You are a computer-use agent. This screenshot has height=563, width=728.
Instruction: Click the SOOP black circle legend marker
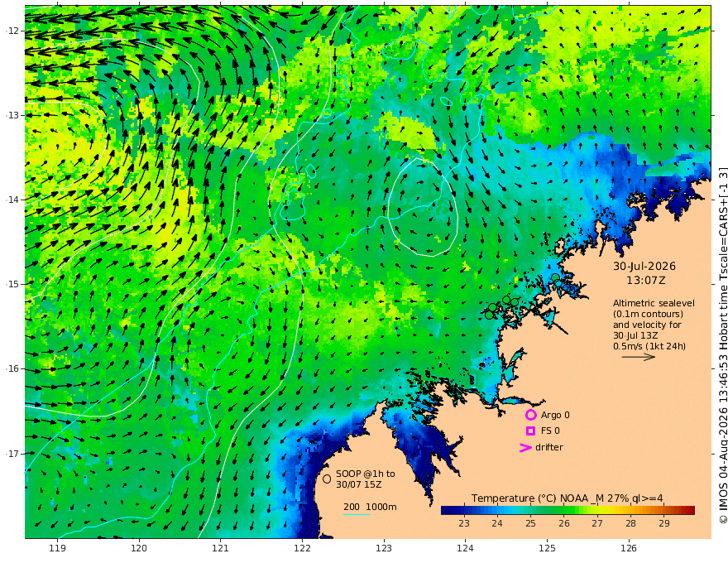pos(327,479)
